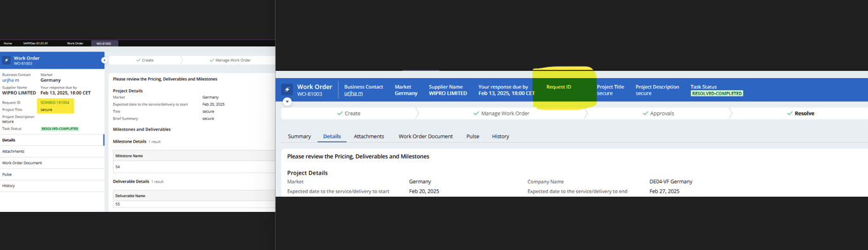Select Details in the horizontal tab row
Screen dimensions: 868x250
click(332, 136)
